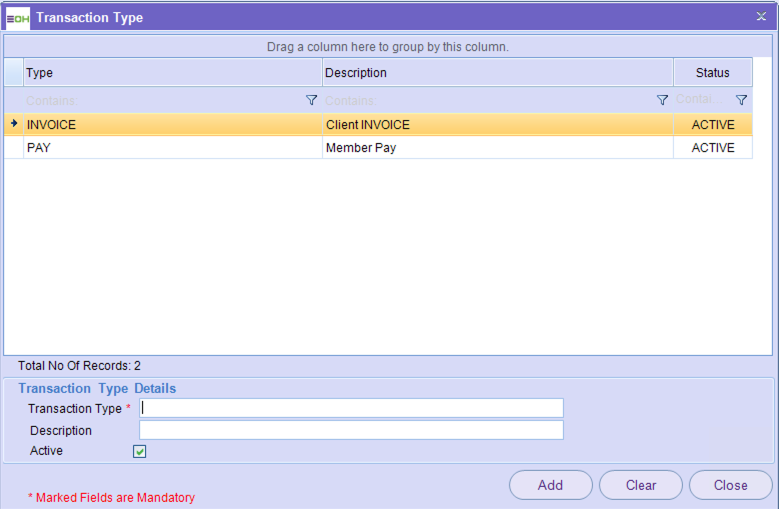
Task: Click into the Description text field
Action: (x=351, y=430)
